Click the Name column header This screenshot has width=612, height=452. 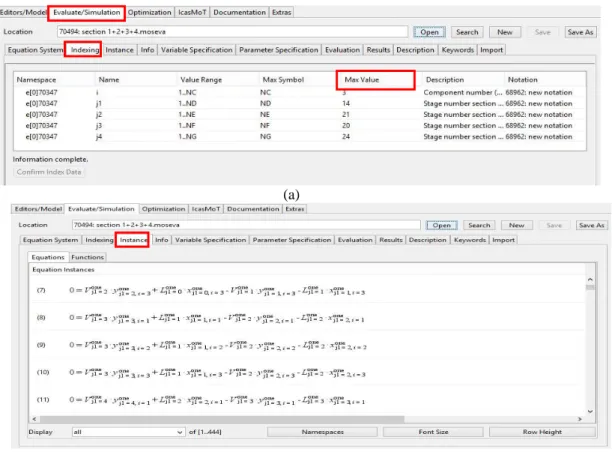136,80
